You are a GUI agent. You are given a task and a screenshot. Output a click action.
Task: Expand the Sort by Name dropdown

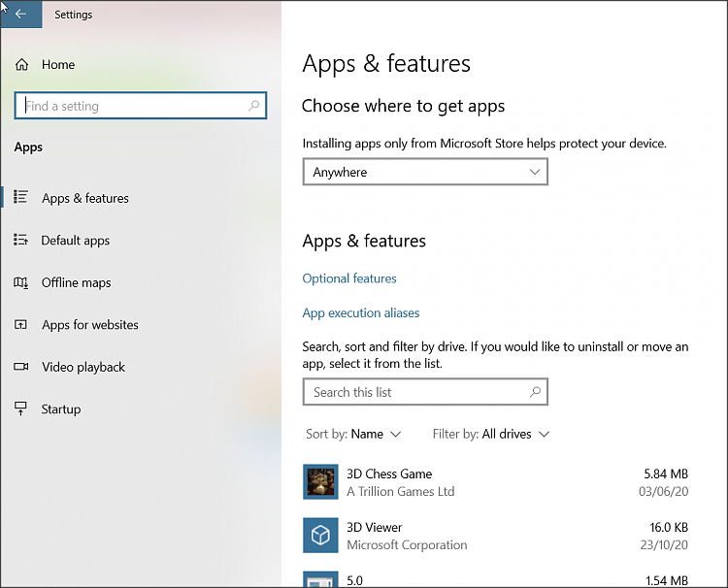pos(353,434)
